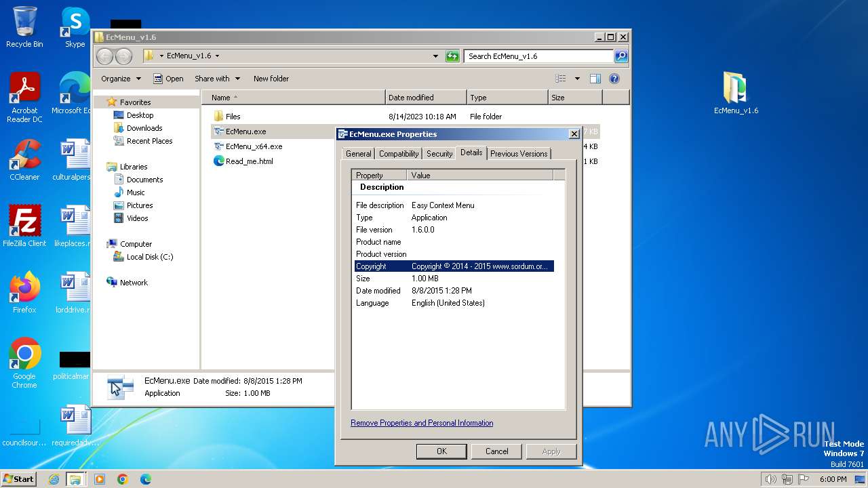Sort by the Type column header

[507, 98]
